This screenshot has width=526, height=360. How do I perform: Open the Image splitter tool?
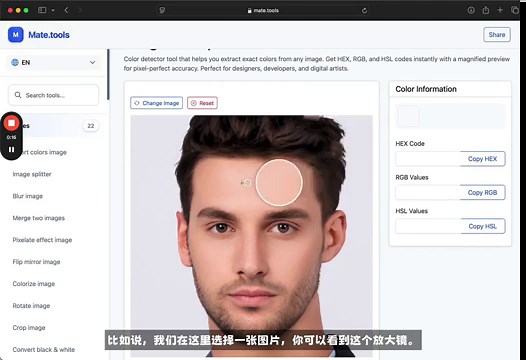pos(32,174)
